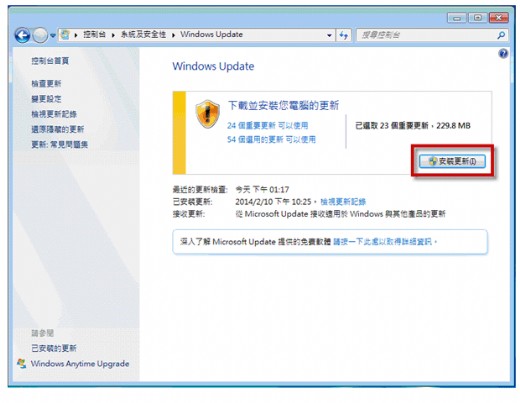Click the magnifier search icon
Image resolution: width=520 pixels, height=403 pixels.
click(501, 35)
